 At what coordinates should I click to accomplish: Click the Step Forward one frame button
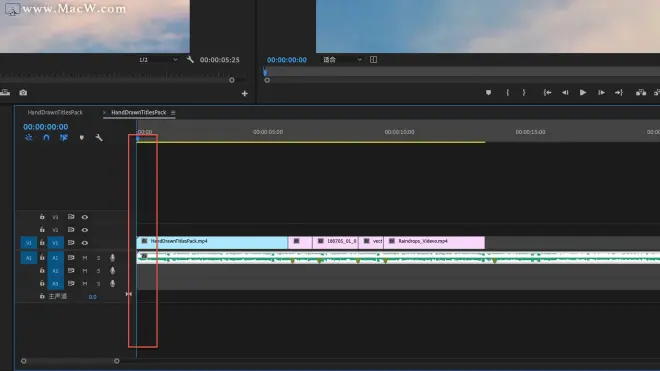pos(601,93)
